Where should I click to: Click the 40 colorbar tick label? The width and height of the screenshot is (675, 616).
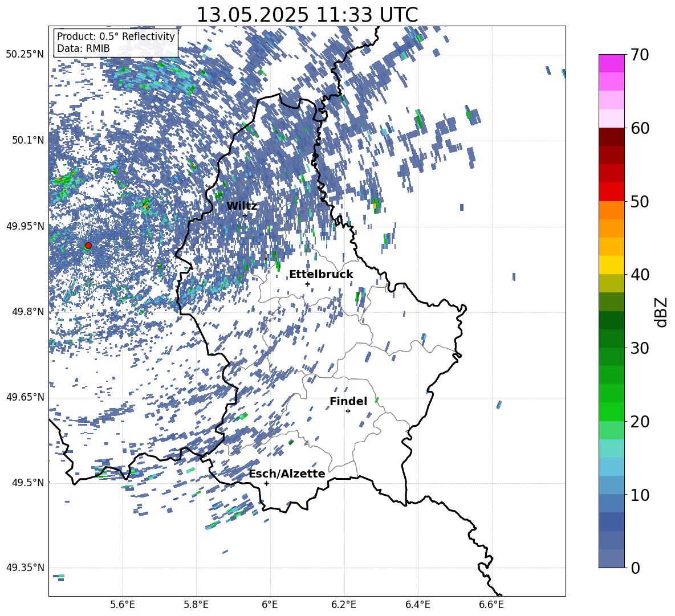pos(640,275)
